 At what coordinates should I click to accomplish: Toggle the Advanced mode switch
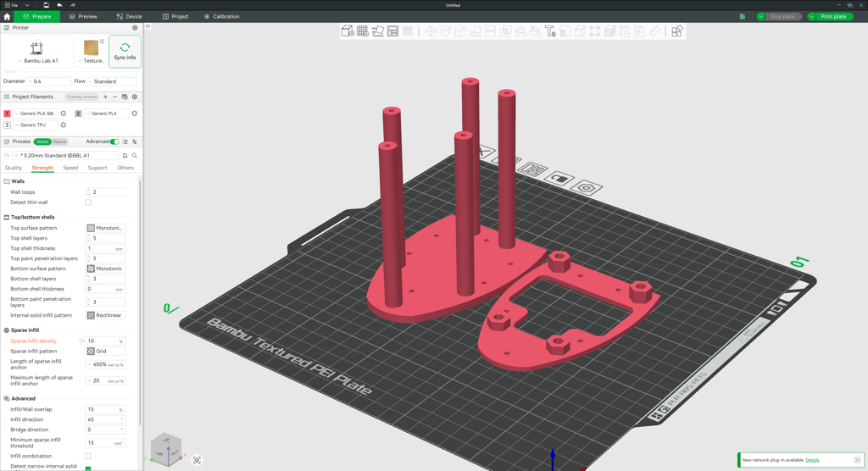point(114,141)
